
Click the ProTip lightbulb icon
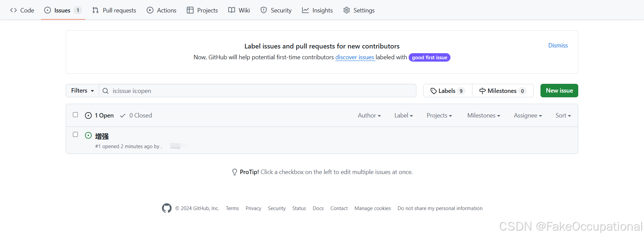coord(235,172)
